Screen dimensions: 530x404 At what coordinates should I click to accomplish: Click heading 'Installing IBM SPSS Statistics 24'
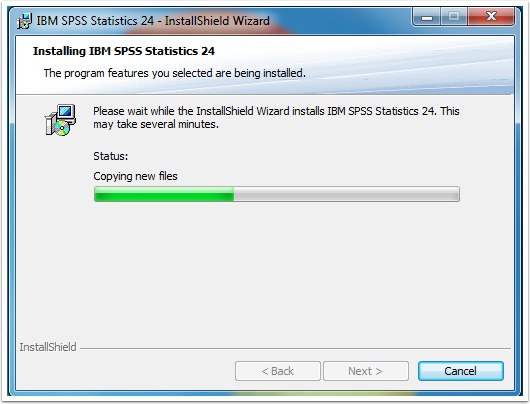pos(124,51)
